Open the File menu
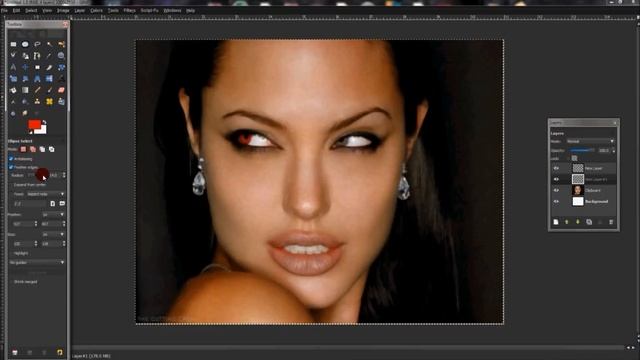The image size is (640, 360). (4, 10)
